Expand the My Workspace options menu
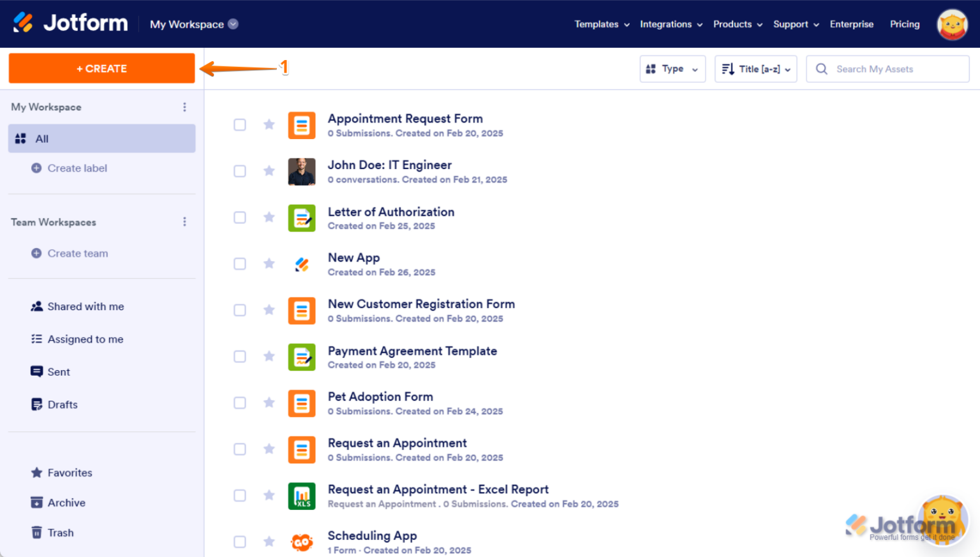The width and height of the screenshot is (980, 557). pyautogui.click(x=184, y=107)
